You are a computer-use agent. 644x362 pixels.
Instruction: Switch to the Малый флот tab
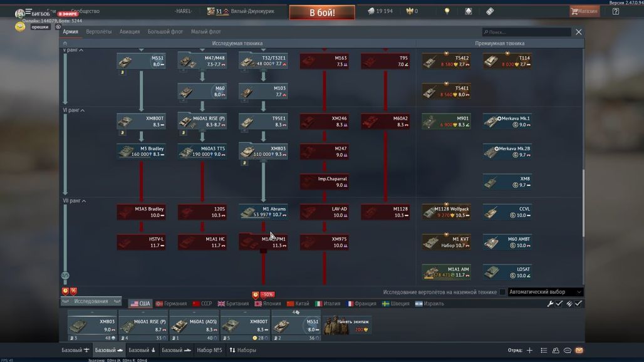click(205, 31)
